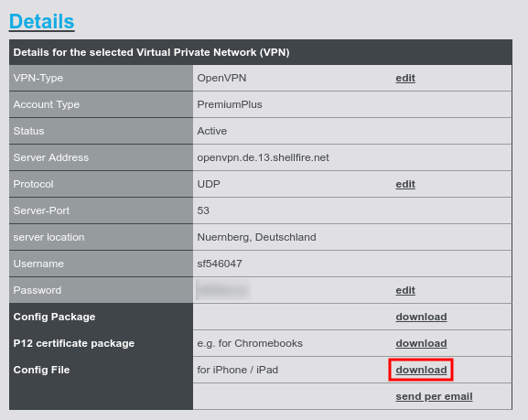Select the OpenVPN type value
The height and width of the screenshot is (420, 528).
click(x=221, y=78)
